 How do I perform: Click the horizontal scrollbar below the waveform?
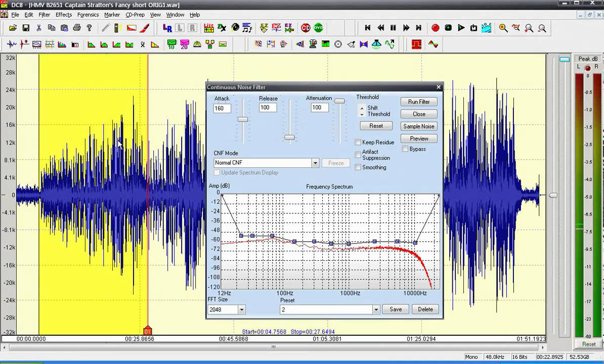274,347
